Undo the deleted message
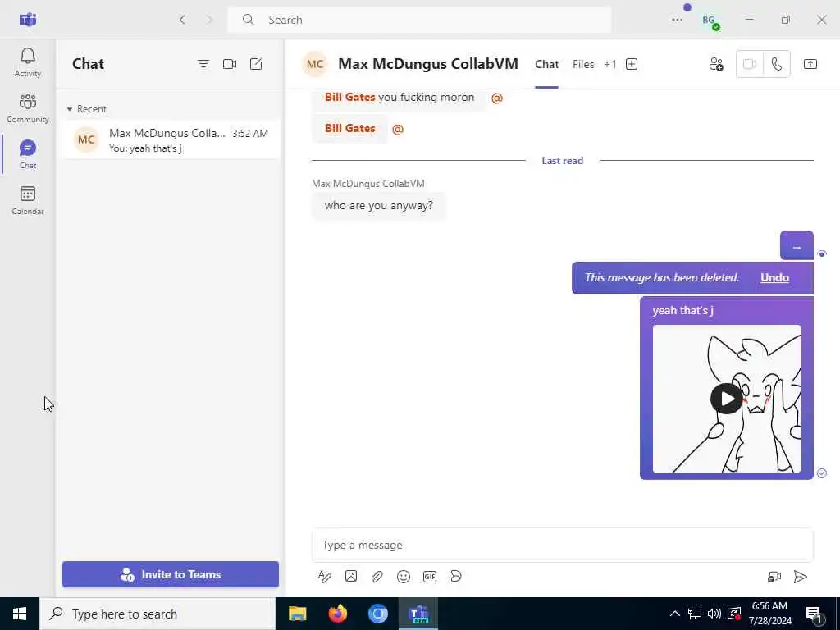The height and width of the screenshot is (630, 840). click(774, 277)
